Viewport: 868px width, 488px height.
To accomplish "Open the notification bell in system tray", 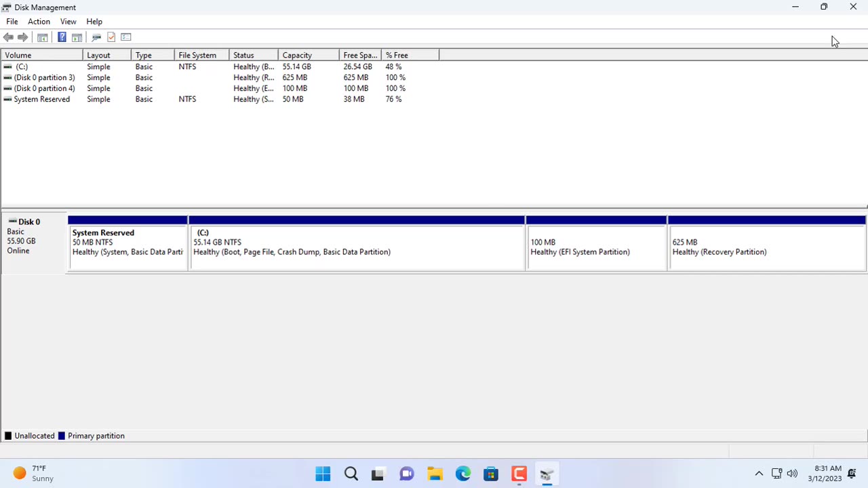I will (x=852, y=473).
